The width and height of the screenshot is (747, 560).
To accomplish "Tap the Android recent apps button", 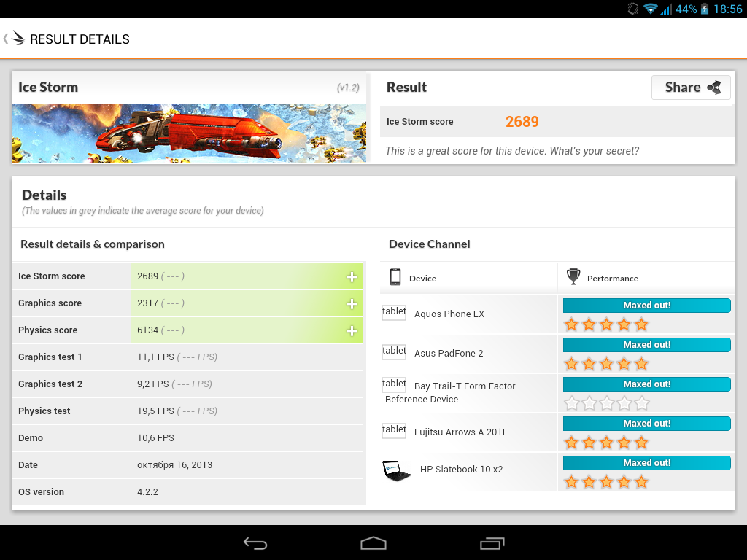I will (492, 543).
